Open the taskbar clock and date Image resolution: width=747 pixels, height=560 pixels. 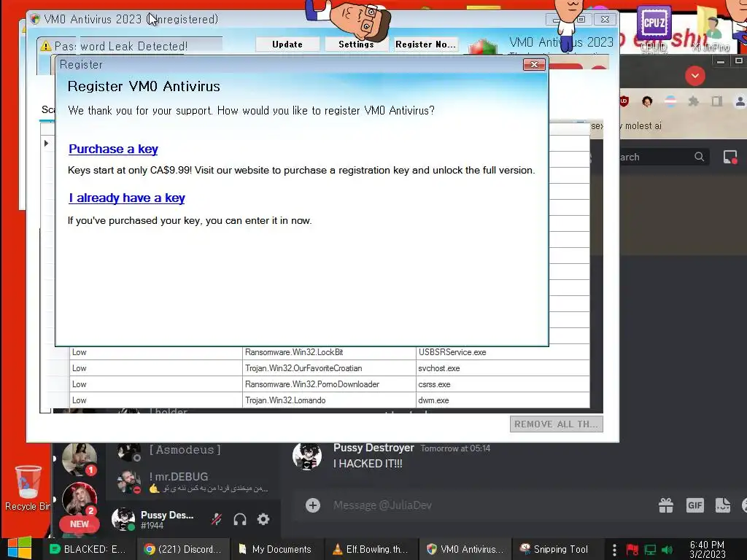click(x=708, y=550)
